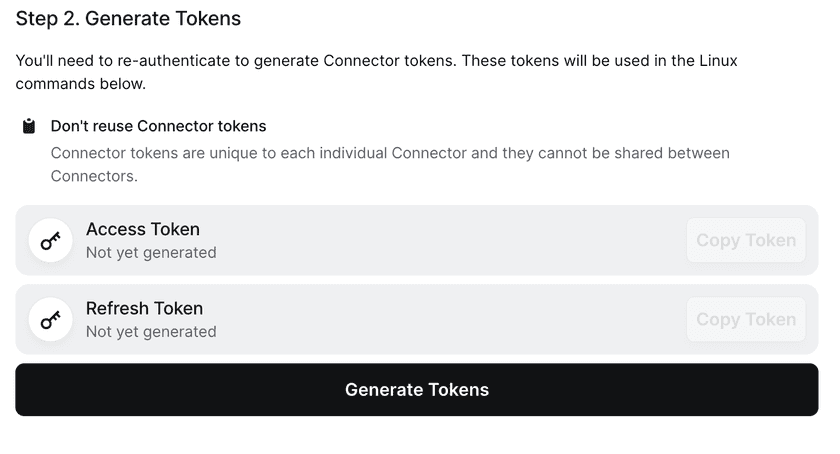Screen dimensions: 840x454
Task: Click the words "Linux commands below"
Action: point(80,84)
